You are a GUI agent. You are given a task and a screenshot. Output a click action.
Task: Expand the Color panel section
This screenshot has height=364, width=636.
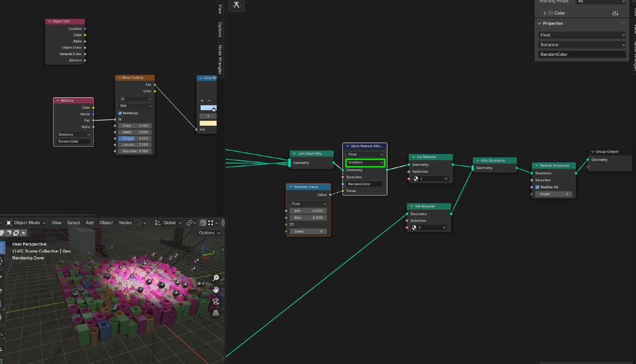545,13
